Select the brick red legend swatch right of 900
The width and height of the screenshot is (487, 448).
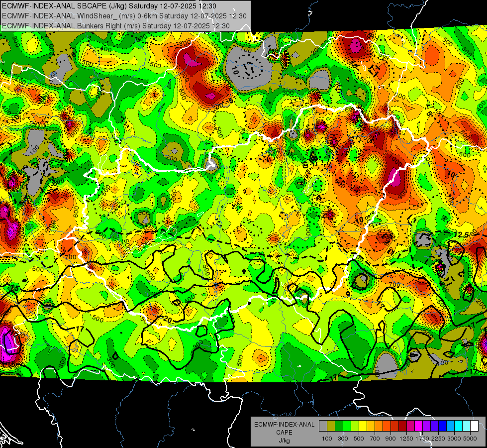[395, 426]
